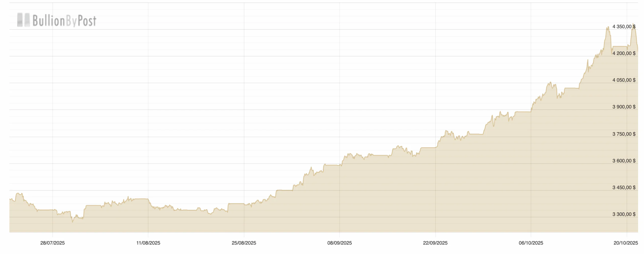Screen dimensions: 644x254
Task: Click the chart's lowest dip below 3 300 $
Action: (72, 222)
